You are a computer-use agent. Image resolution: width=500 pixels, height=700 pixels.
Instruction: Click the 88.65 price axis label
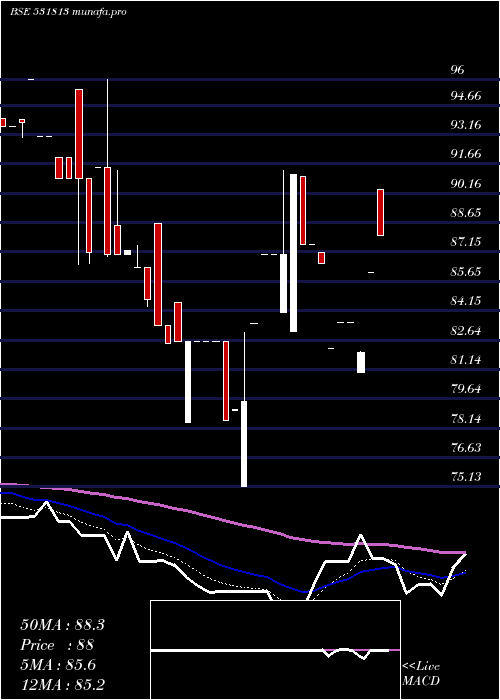click(x=466, y=212)
